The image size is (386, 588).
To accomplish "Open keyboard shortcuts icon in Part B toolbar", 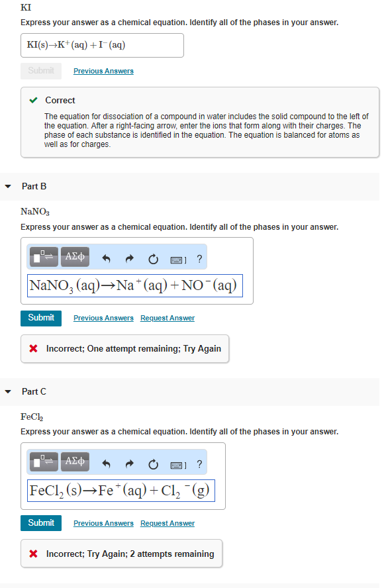I will coord(177,259).
